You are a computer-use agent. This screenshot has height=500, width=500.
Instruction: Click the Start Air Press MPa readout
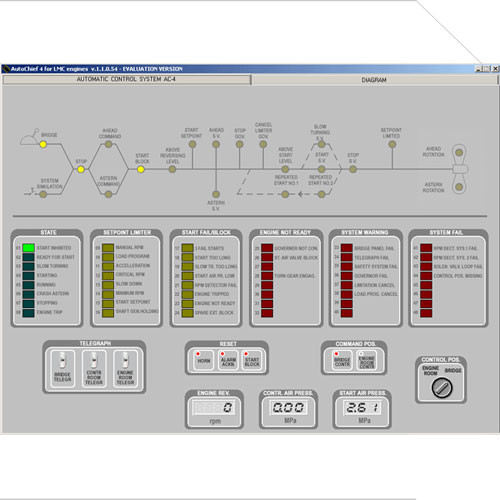pyautogui.click(x=362, y=407)
